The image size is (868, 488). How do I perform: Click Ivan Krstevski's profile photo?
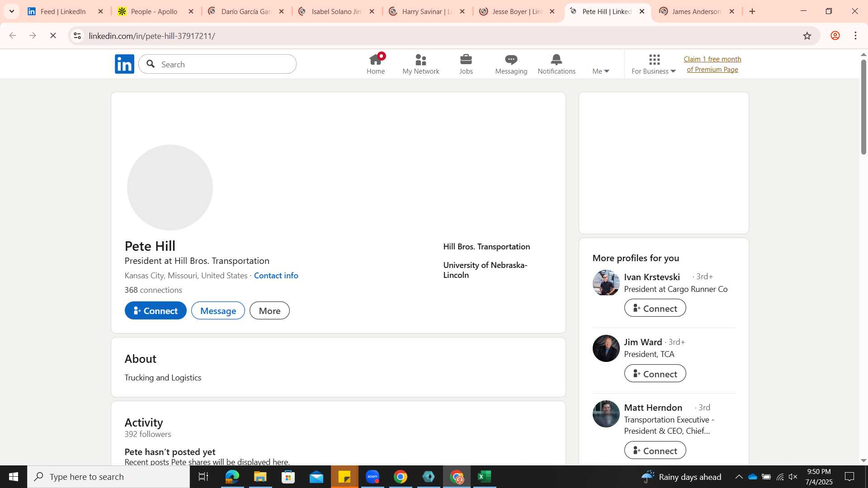[606, 283]
